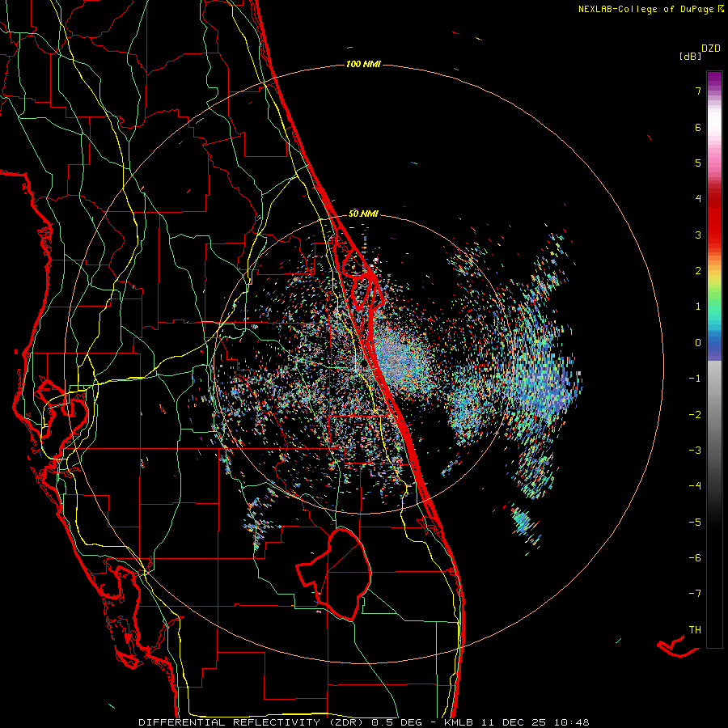Image resolution: width=728 pixels, height=728 pixels.
Task: Click the NEXLAB-College of DuPage header text
Action: [x=647, y=9]
